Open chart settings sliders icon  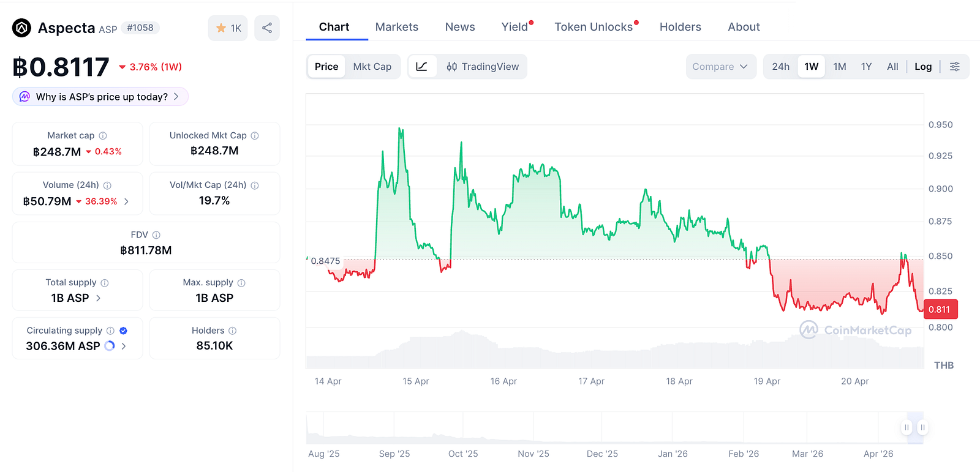coord(955,67)
